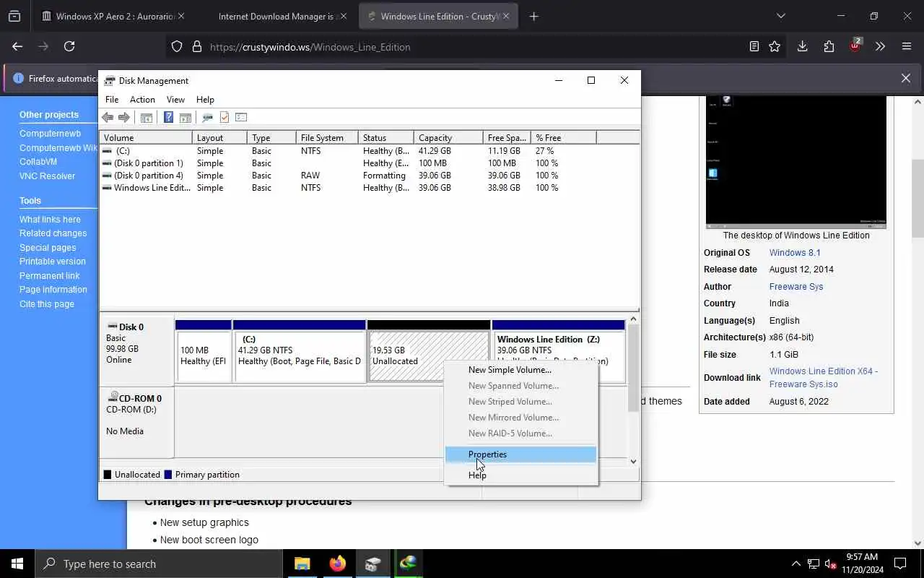Select the Disk 0 partition 4 RAW row
Screen dimensions: 924x578
369,176
